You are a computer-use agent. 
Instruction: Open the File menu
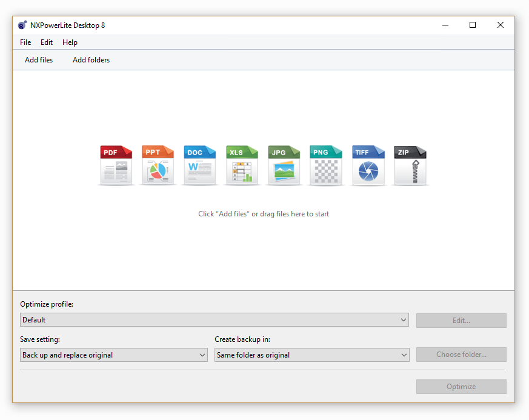pyautogui.click(x=25, y=42)
